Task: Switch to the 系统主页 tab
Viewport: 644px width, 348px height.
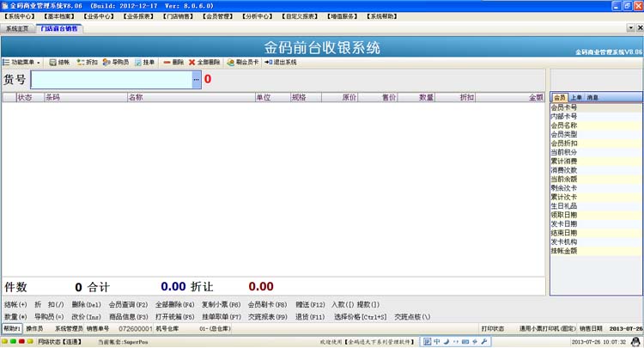Action: click(18, 28)
